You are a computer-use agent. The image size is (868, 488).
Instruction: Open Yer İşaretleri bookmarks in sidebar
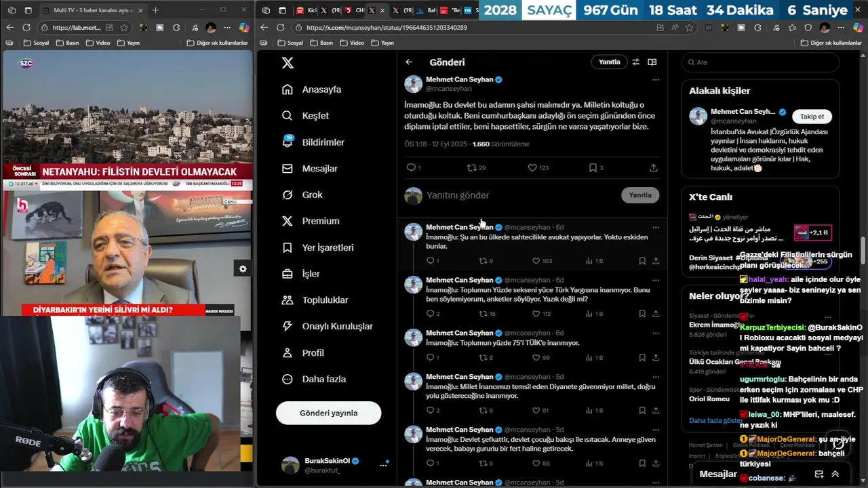317,247
